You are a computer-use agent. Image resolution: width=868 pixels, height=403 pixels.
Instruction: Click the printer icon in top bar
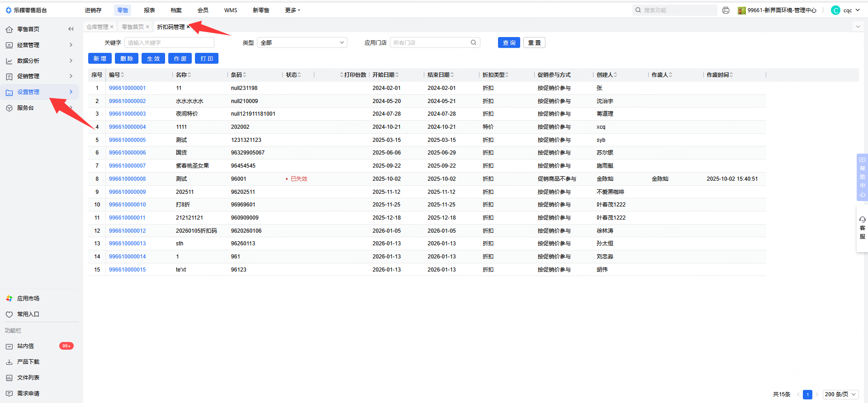pos(726,10)
